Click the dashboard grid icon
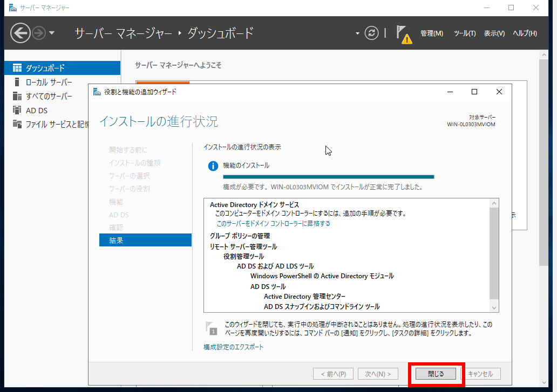 coord(17,68)
